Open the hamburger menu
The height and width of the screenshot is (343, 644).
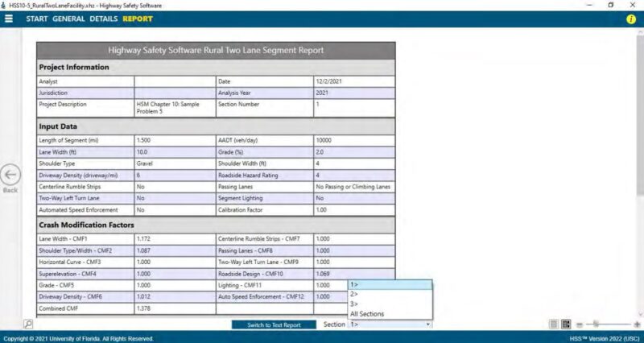point(9,19)
